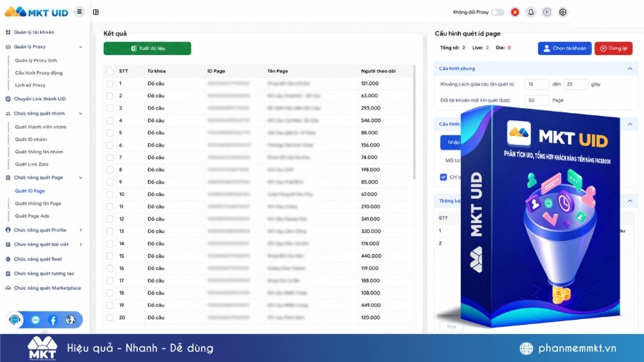The image size is (644, 362).
Task: Click follower count 546.000 cell
Action: (x=371, y=121)
